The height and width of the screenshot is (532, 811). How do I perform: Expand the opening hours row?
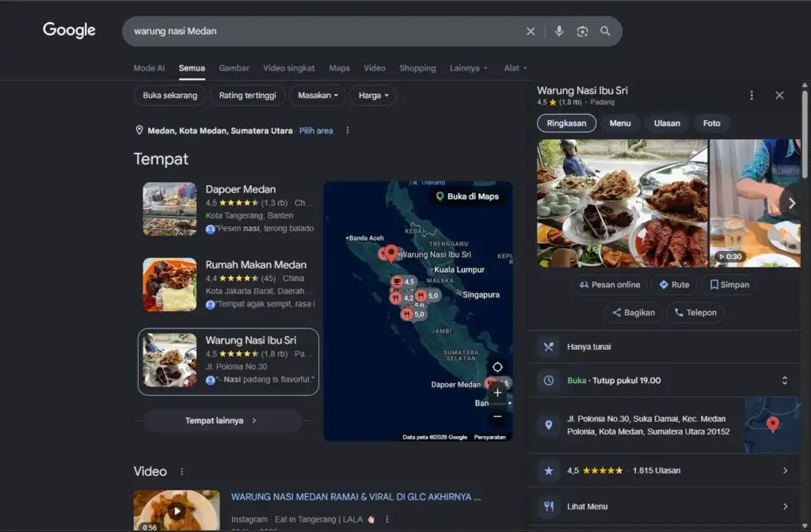tap(664, 381)
